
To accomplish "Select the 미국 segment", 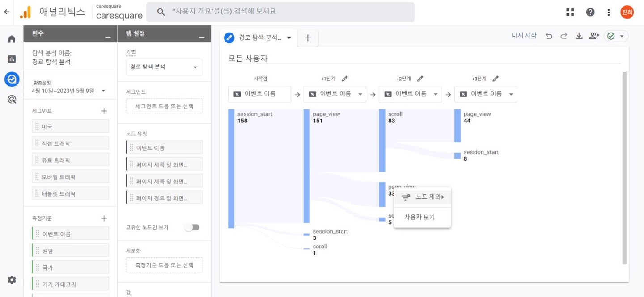I will pos(71,126).
